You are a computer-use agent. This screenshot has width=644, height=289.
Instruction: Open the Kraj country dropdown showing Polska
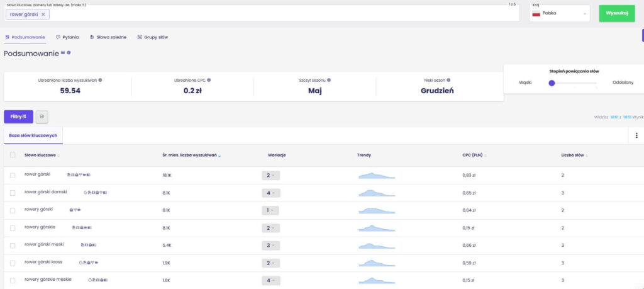pyautogui.click(x=559, y=13)
